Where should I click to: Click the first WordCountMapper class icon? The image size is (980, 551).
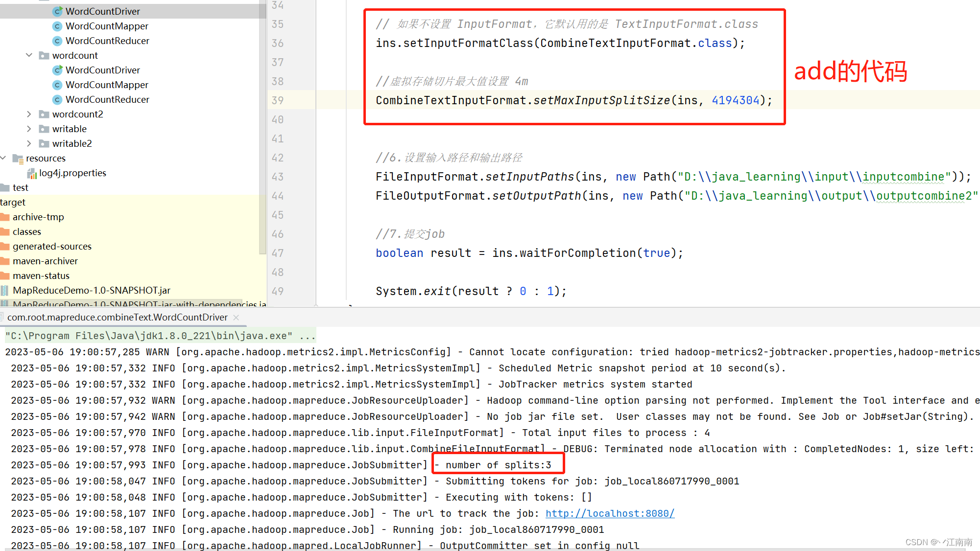pos(57,26)
